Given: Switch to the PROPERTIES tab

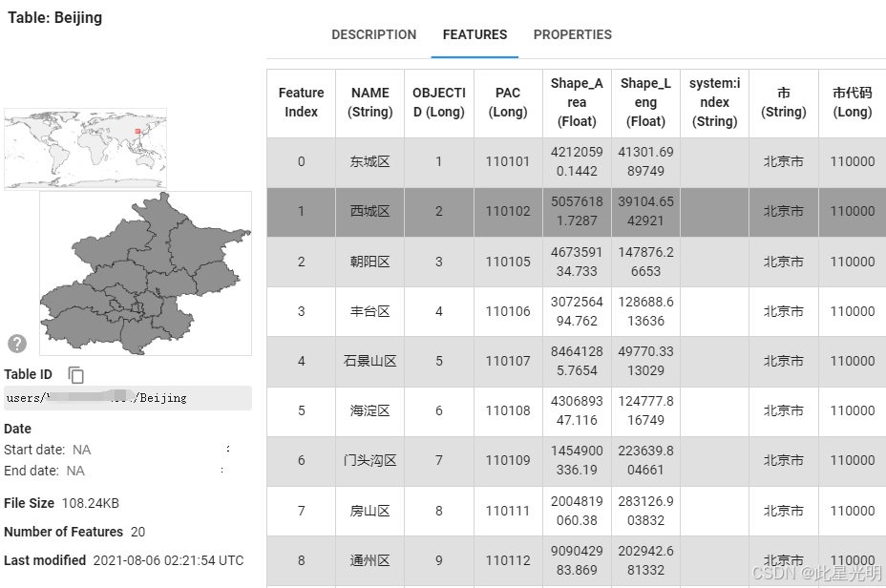Looking at the screenshot, I should click(x=573, y=35).
